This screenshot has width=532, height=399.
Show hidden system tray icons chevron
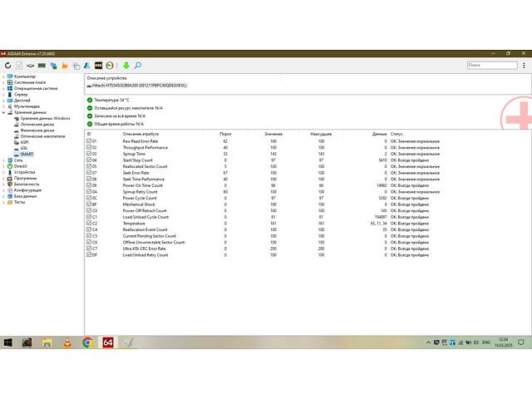428,342
